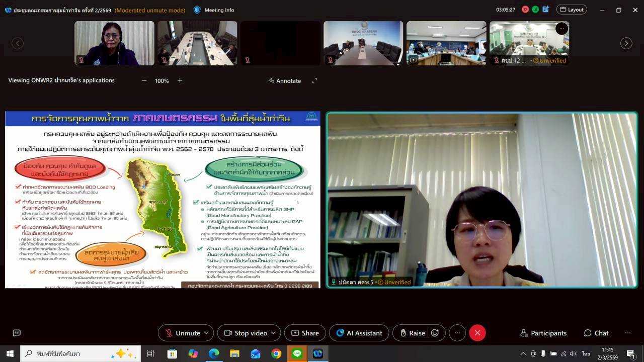
Task: Click the red recording indicator icon
Action: (525, 10)
